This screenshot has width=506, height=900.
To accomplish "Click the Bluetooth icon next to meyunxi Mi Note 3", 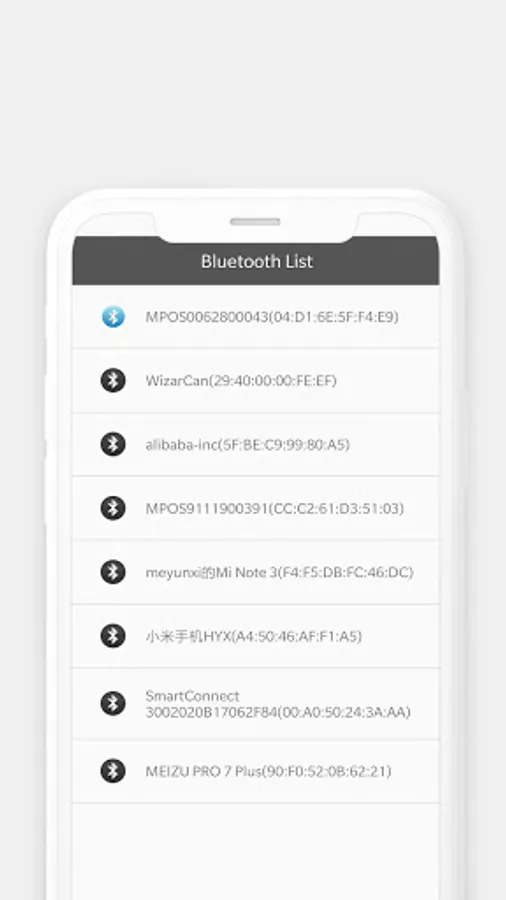I will point(113,572).
